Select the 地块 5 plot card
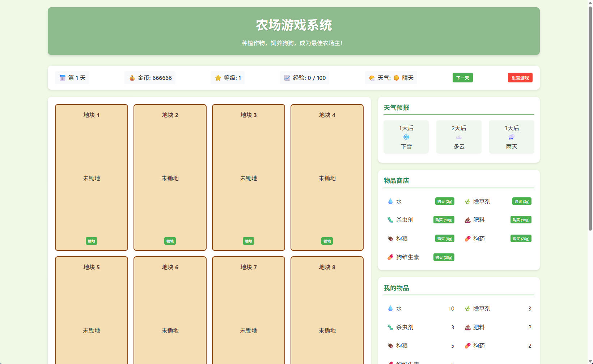 click(92, 310)
